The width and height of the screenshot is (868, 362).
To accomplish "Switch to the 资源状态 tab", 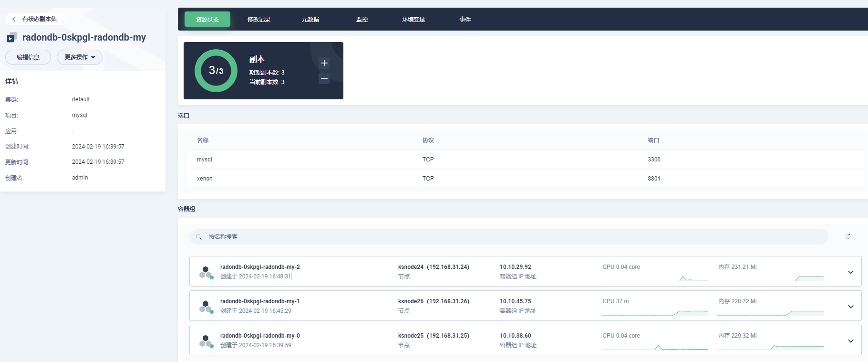I will [x=207, y=19].
